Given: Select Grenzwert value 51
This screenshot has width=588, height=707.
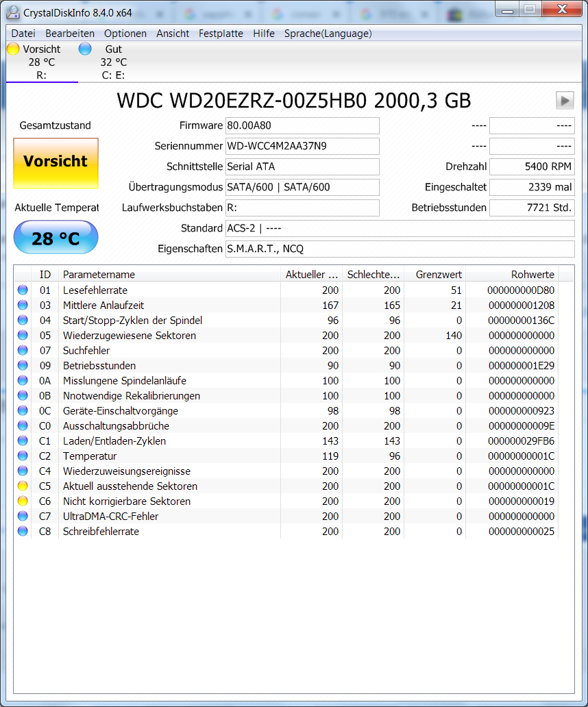Looking at the screenshot, I should [456, 290].
